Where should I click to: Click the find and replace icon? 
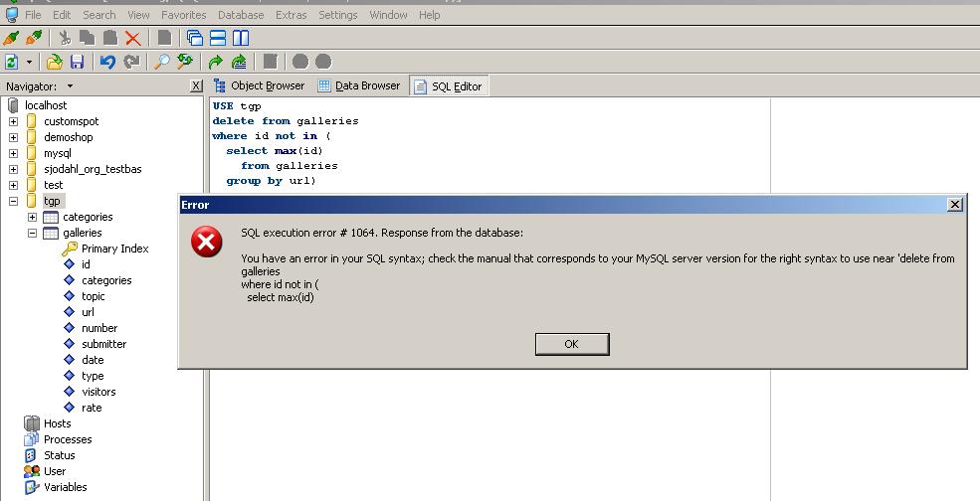click(184, 62)
